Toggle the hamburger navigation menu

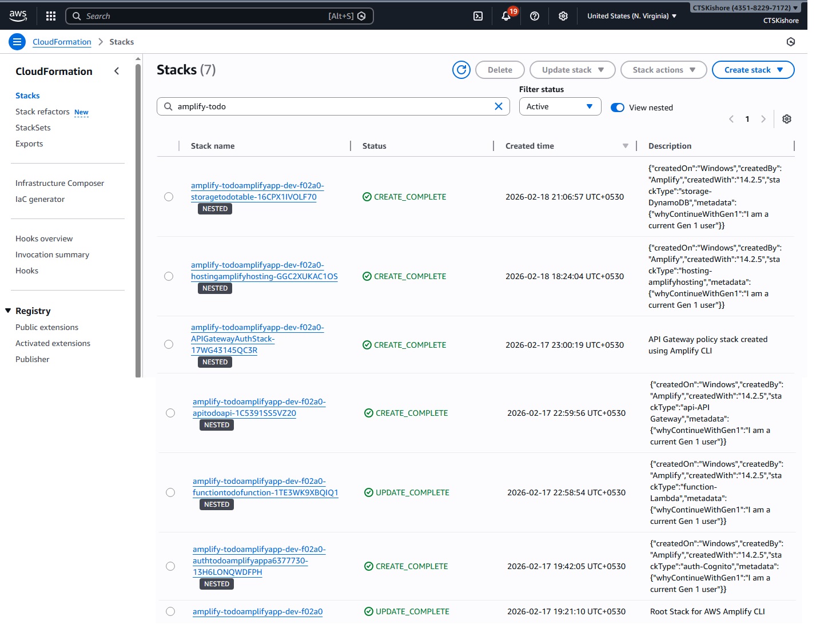pos(17,42)
